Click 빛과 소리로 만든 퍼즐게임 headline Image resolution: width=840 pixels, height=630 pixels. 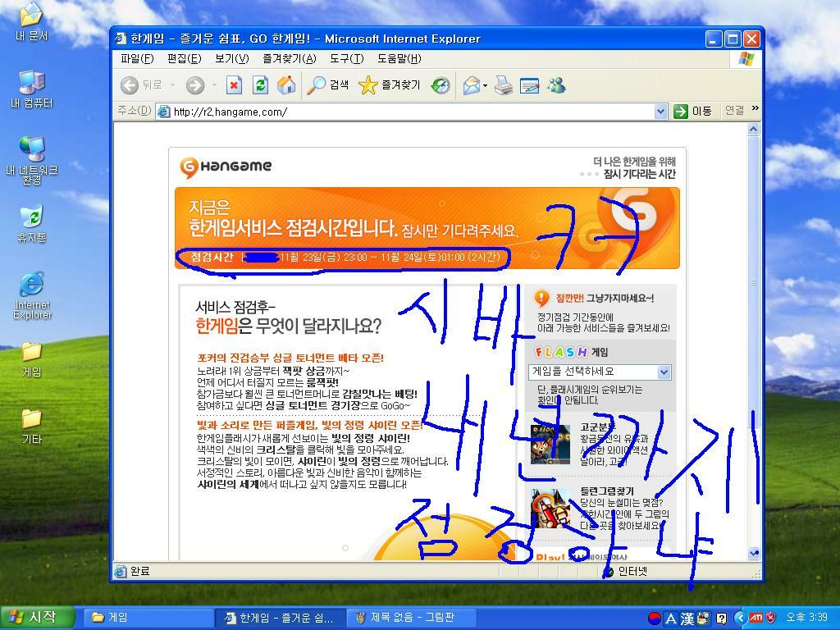pyautogui.click(x=309, y=426)
